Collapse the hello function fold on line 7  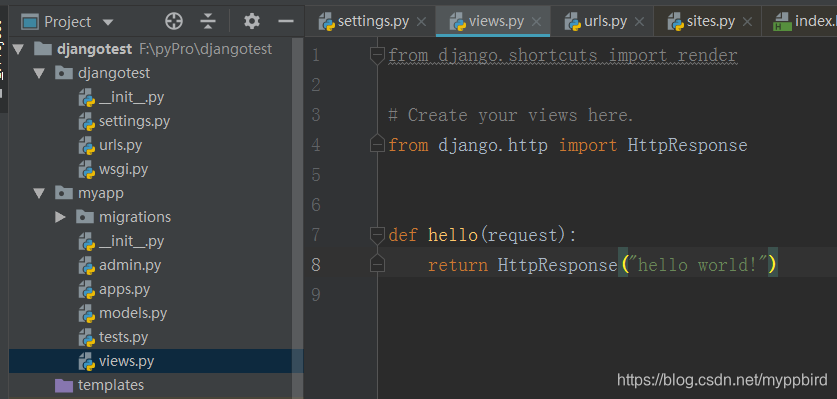(377, 235)
